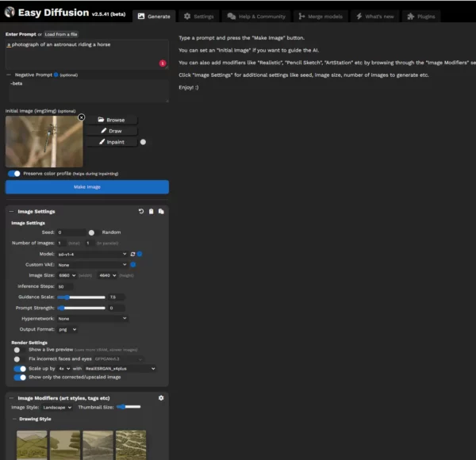
Task: Open the RealESRGAN_x4plus upscaler dropdown
Action: click(121, 368)
